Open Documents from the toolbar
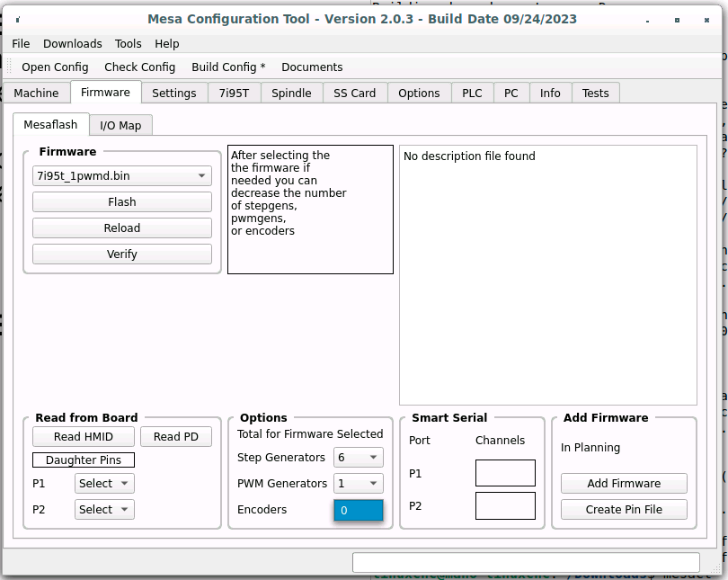 312,67
